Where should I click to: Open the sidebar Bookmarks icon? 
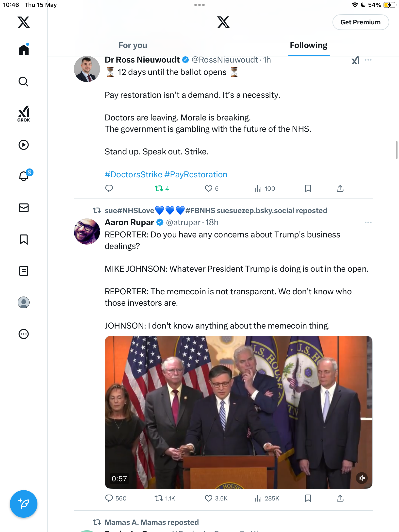coord(24,239)
